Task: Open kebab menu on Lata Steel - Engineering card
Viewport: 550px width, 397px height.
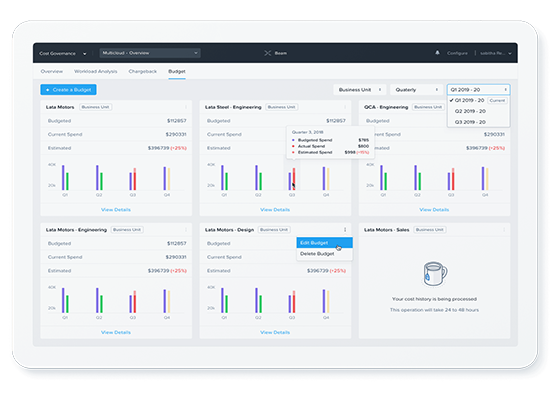Action: point(345,107)
